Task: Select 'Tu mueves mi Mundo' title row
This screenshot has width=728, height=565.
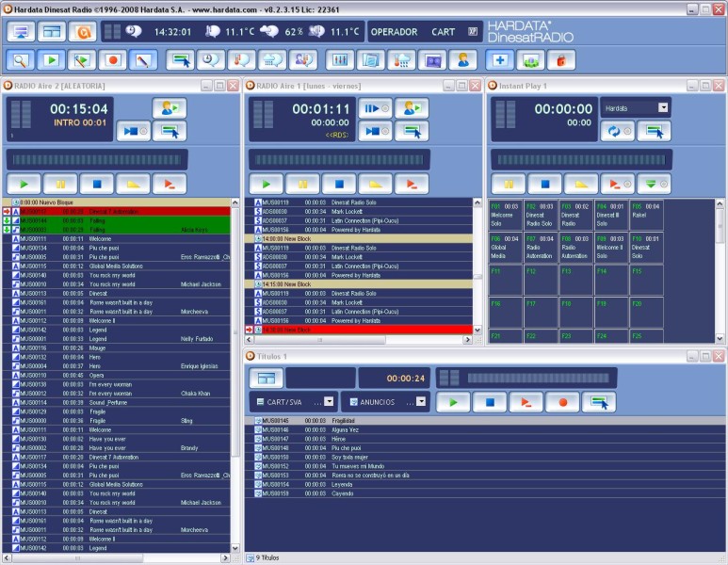Action: (485, 466)
